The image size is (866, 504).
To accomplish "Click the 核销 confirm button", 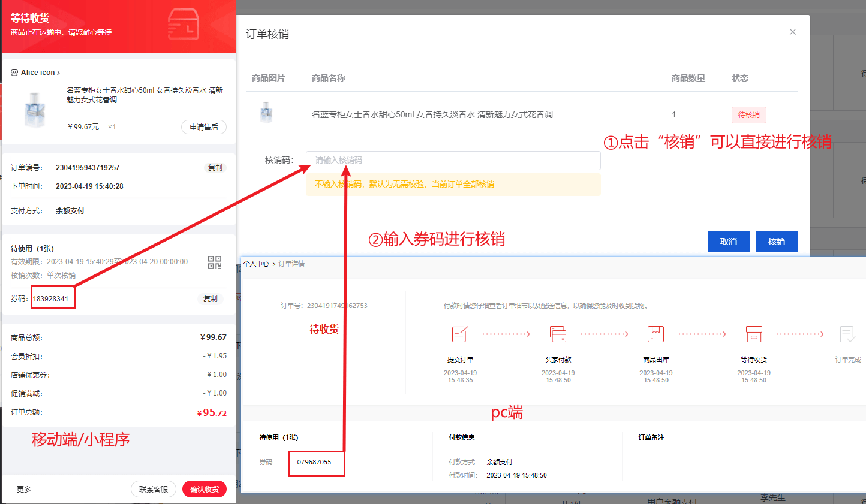I will click(777, 242).
